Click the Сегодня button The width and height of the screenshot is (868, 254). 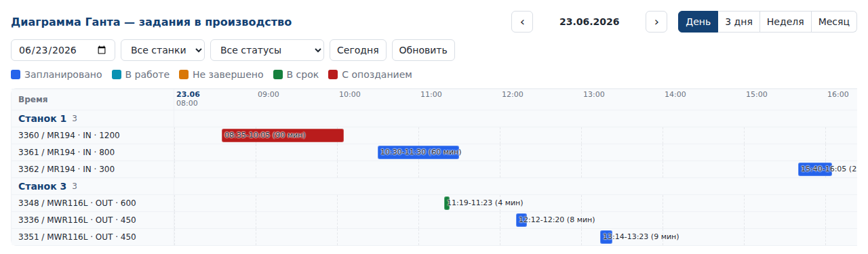(x=358, y=50)
